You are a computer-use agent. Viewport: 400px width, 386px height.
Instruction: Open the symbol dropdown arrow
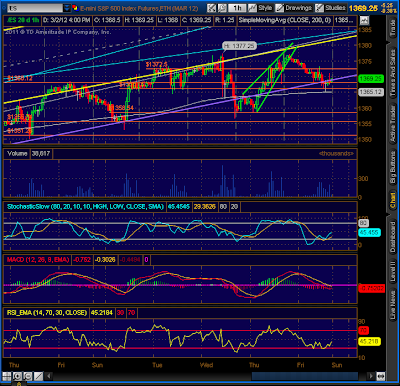point(67,8)
